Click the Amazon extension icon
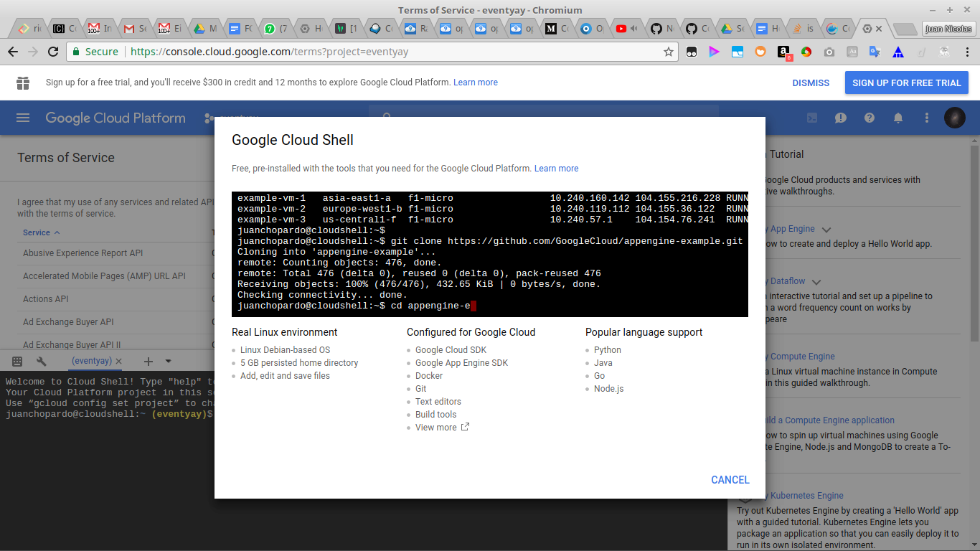The image size is (980, 551). pyautogui.click(x=784, y=52)
